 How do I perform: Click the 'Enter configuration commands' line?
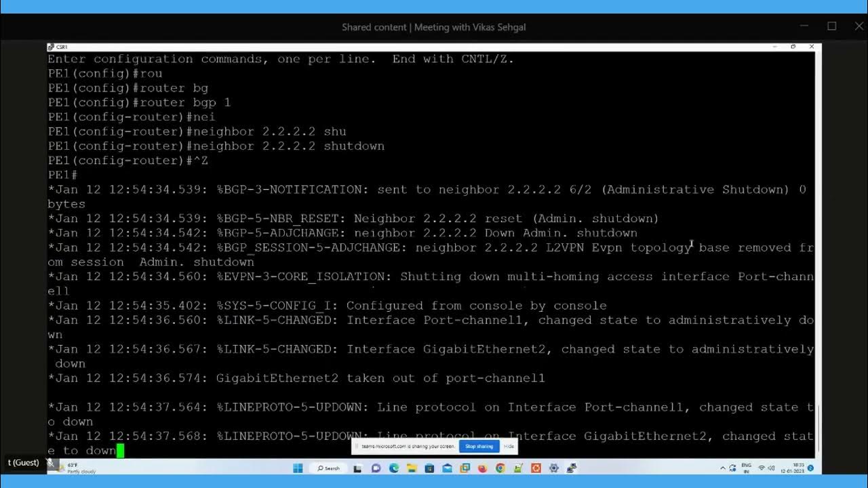coord(281,59)
